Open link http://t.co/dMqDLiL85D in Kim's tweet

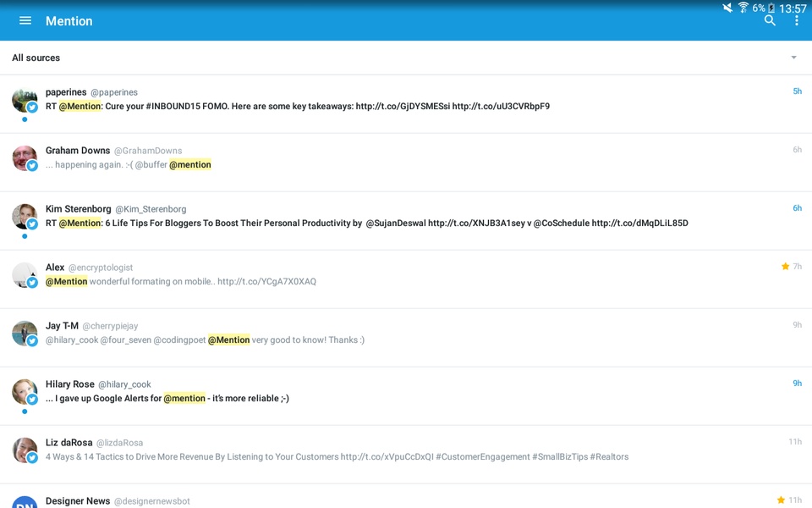640,224
